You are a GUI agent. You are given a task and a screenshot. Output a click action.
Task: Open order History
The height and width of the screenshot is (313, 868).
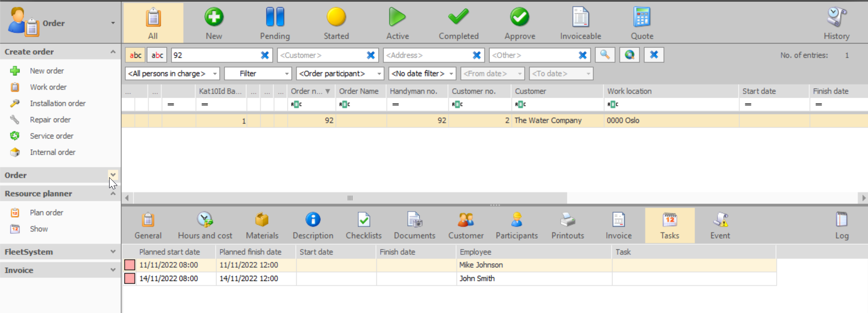pyautogui.click(x=836, y=24)
